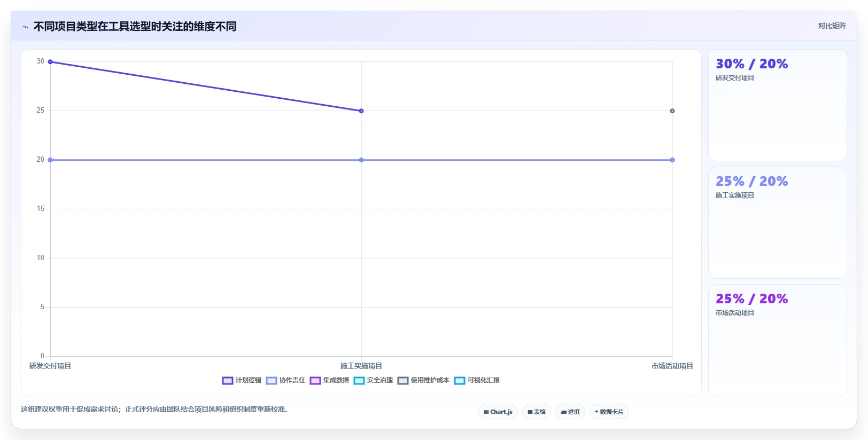Click the footnote starting 这组建议权重用于促成需求讨论

tap(155, 410)
